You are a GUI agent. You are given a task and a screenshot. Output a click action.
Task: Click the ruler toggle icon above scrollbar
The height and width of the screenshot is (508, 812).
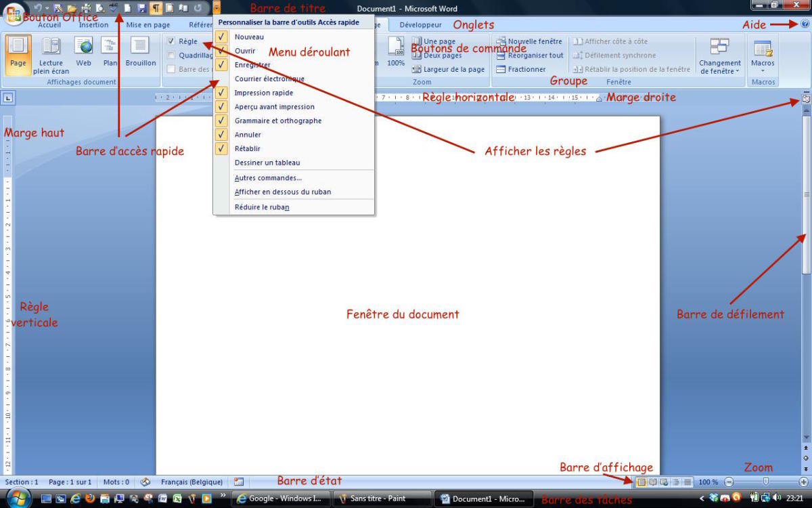click(x=805, y=99)
